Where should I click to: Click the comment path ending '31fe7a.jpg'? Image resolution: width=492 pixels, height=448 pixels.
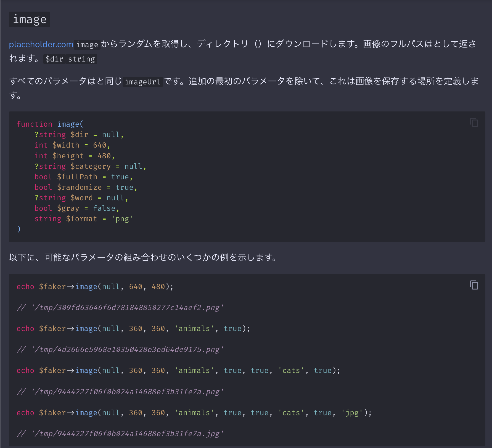(x=120, y=434)
